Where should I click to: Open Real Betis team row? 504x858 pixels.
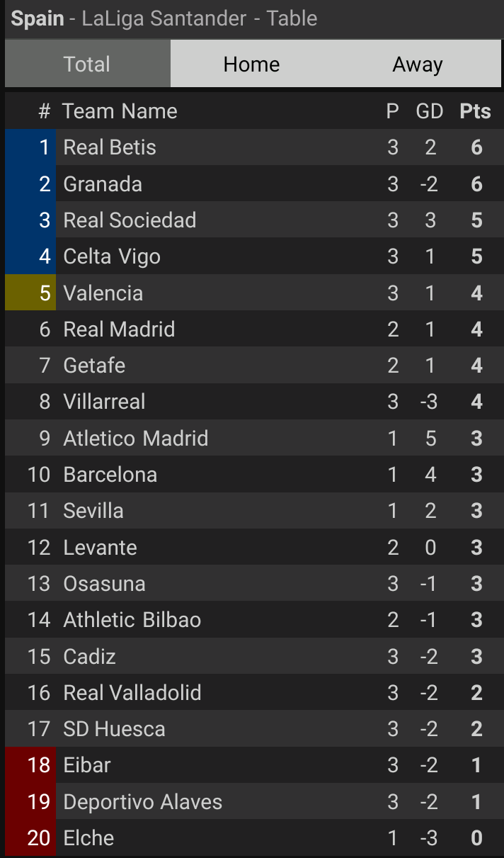pos(110,147)
